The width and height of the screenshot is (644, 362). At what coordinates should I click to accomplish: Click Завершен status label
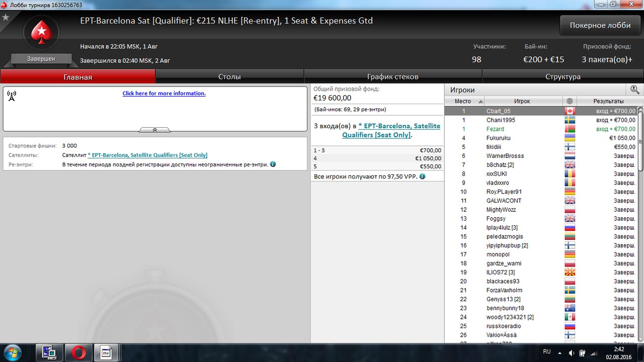41,59
